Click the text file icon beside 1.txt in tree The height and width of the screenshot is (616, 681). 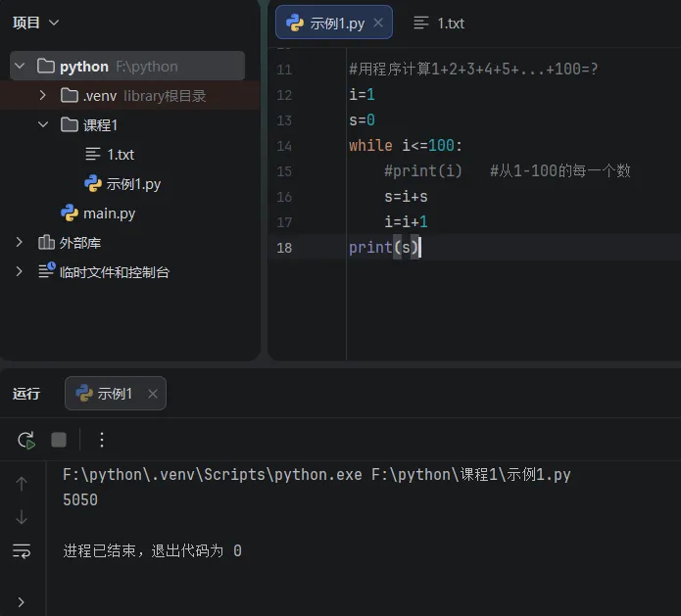pos(92,154)
